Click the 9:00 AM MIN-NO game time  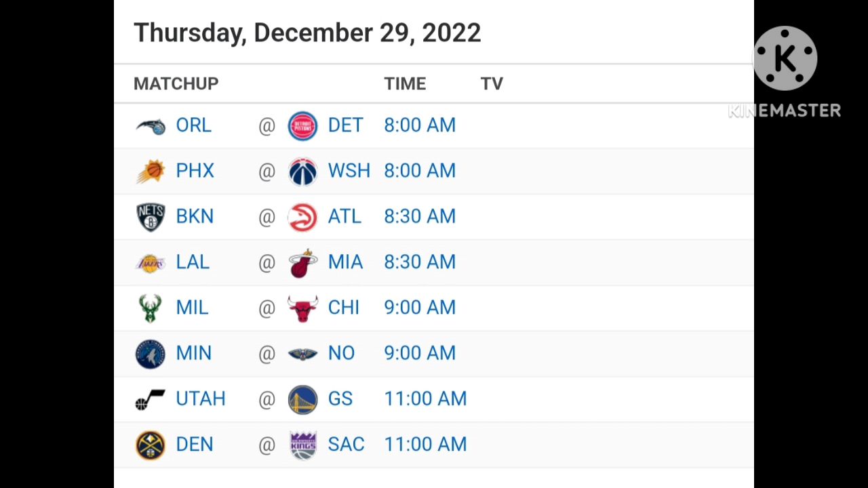[420, 354]
